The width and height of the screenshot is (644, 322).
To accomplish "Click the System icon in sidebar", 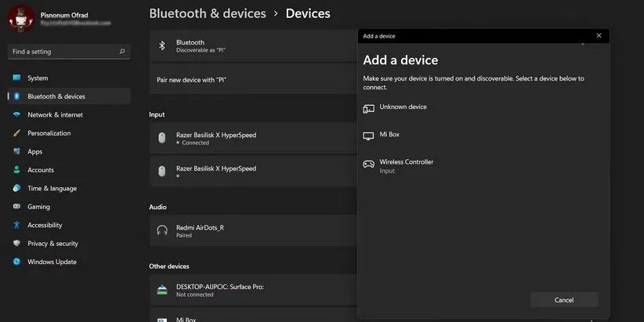I will pos(16,78).
